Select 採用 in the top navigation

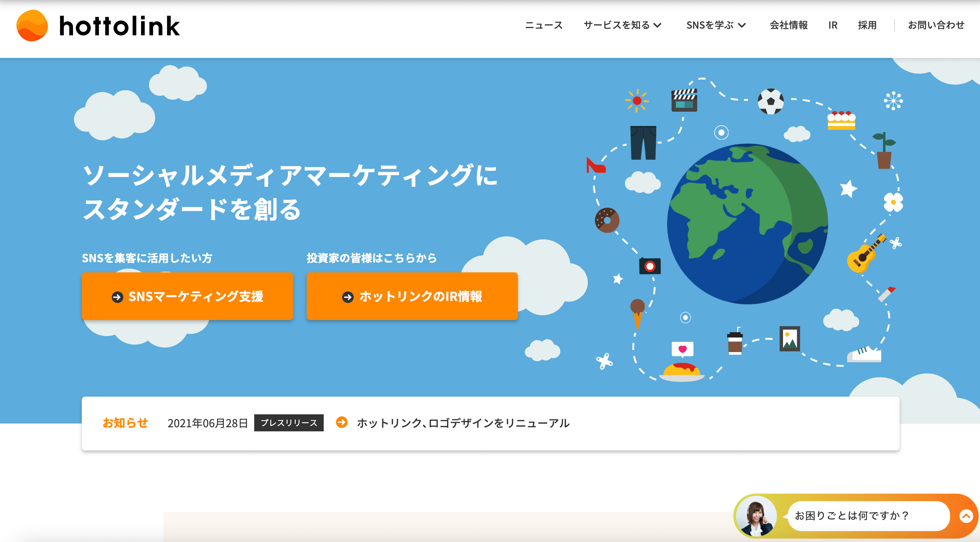[867, 26]
